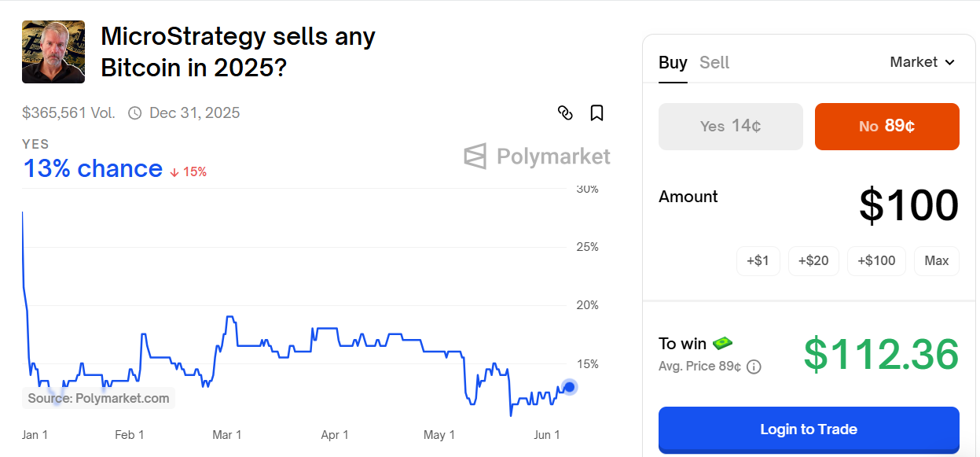Click the clock icon next to Dec 31, 2025

[135, 113]
